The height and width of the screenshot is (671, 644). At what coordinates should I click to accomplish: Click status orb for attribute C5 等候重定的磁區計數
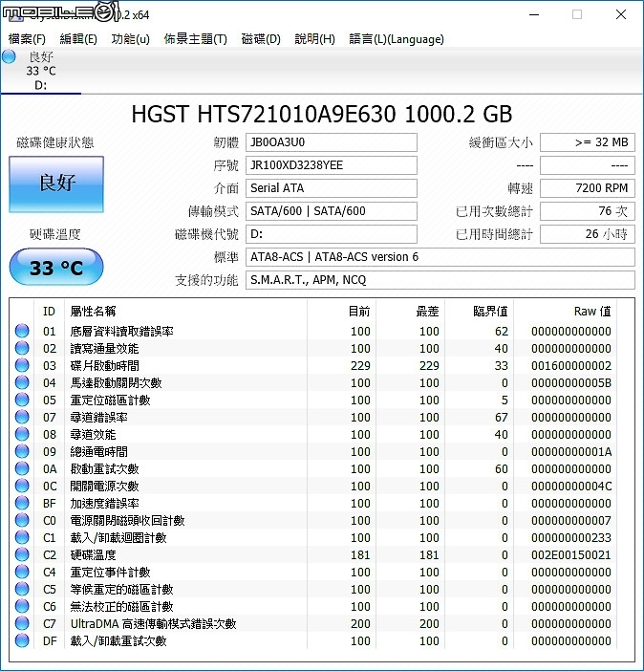point(22,589)
